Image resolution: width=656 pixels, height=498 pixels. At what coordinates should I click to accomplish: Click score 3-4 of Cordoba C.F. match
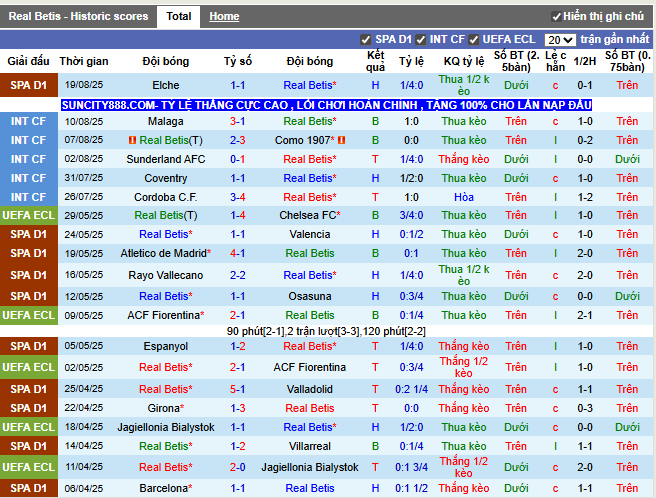(238, 197)
